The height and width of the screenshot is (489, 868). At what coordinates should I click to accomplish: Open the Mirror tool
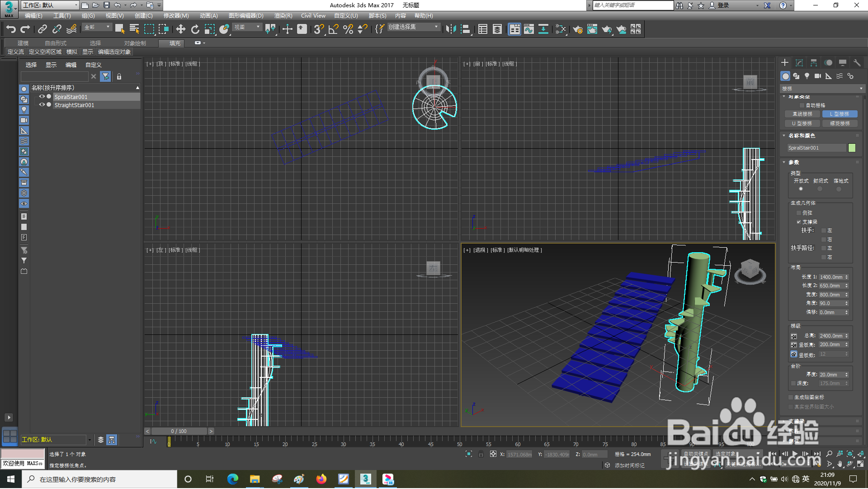pyautogui.click(x=450, y=29)
